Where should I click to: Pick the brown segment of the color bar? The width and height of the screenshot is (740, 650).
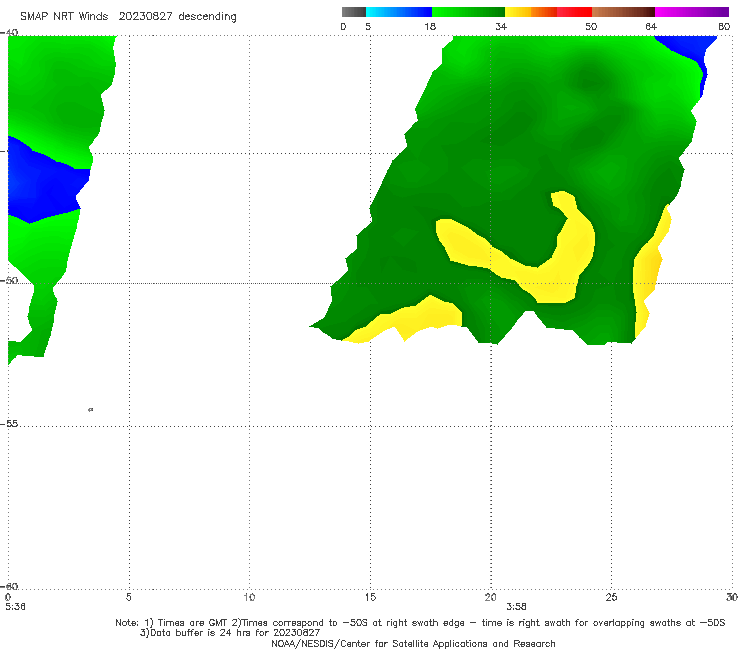coord(623,12)
